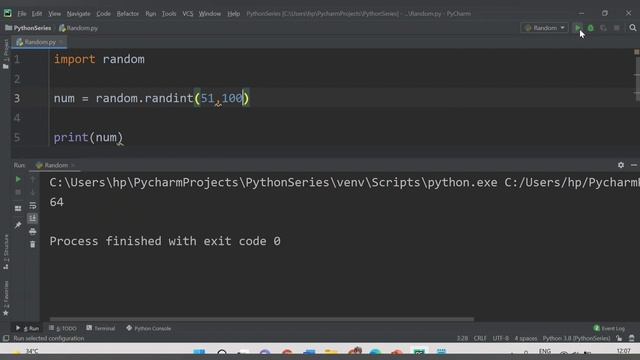Screen dimensions: 640x360
Task: Pin the Run tab
Action: [18, 225]
